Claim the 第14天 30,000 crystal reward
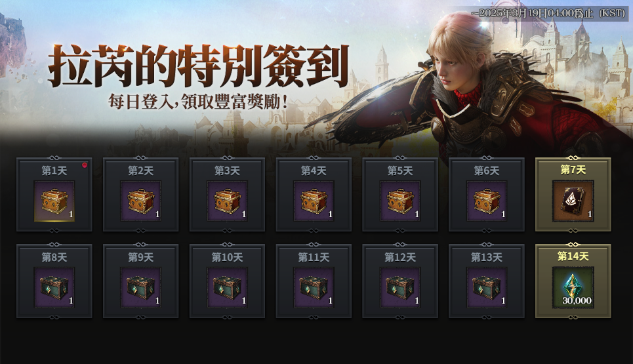Image resolution: width=633 pixels, height=364 pixels. [573, 287]
